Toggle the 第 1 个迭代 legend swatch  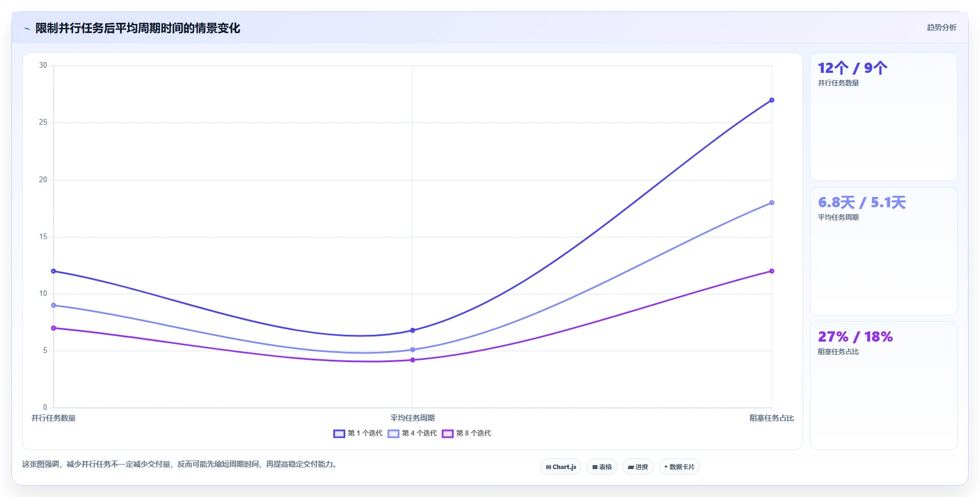pyautogui.click(x=339, y=434)
